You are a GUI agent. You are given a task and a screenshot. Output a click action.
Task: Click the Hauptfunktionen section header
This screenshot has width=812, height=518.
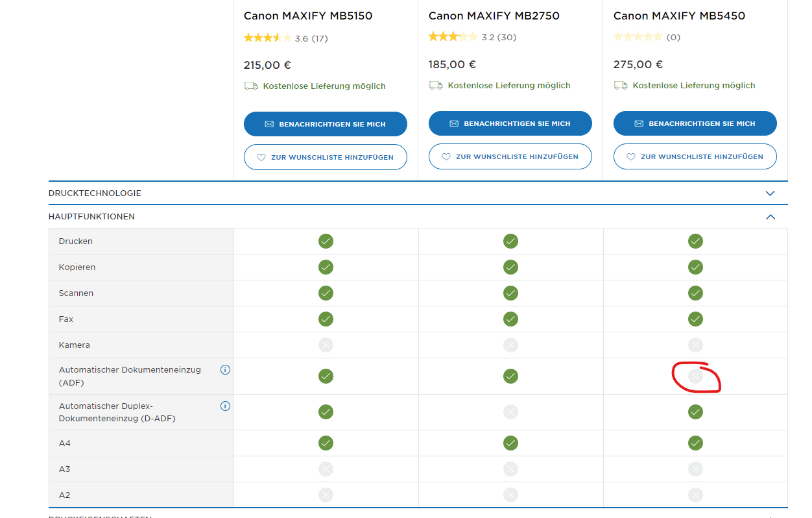coord(418,217)
